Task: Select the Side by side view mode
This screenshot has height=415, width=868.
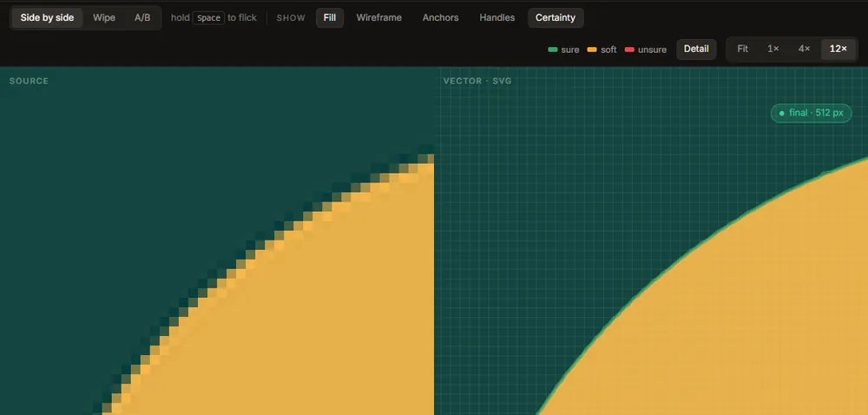Action: tap(47, 17)
